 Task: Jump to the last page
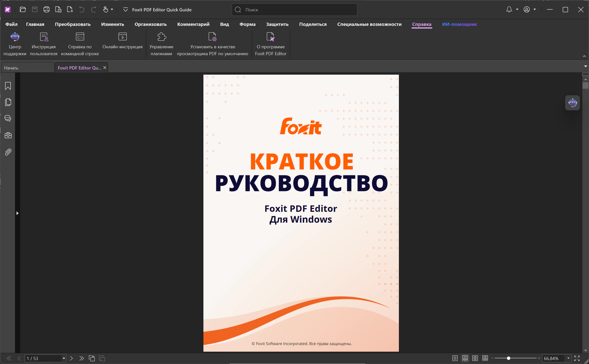pos(82,358)
